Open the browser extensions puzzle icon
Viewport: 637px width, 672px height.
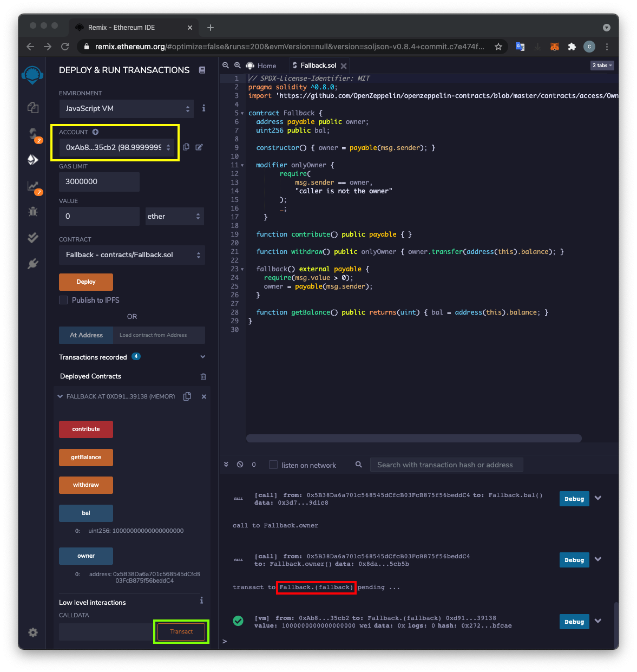tap(572, 47)
